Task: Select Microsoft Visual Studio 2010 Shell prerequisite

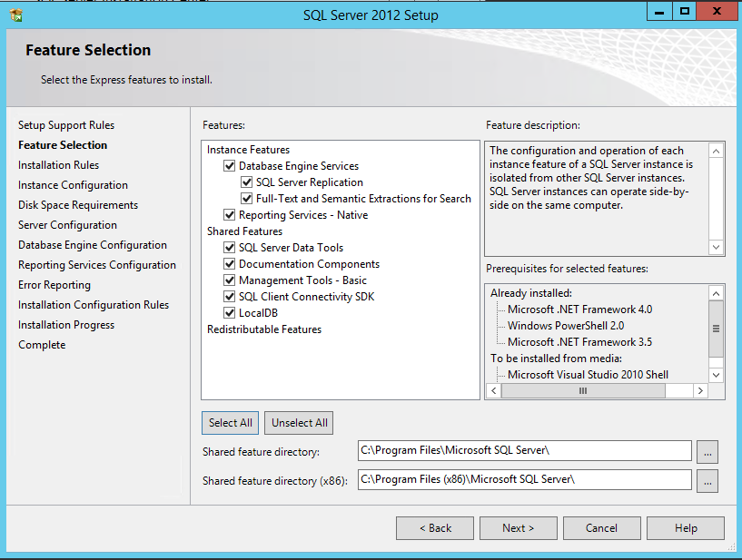Action: click(x=588, y=375)
